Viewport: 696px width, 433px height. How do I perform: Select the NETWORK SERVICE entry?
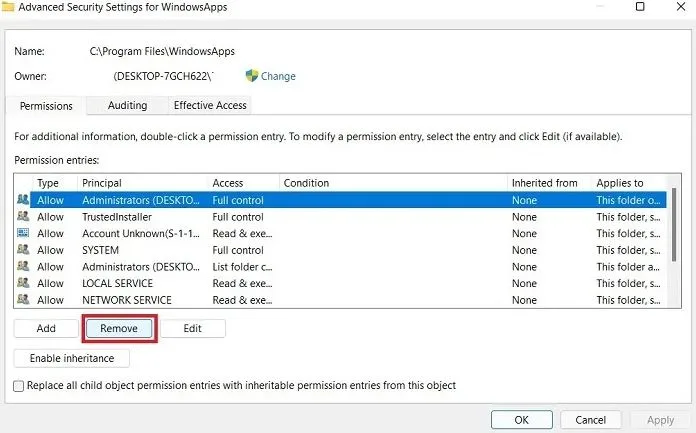[341, 300]
